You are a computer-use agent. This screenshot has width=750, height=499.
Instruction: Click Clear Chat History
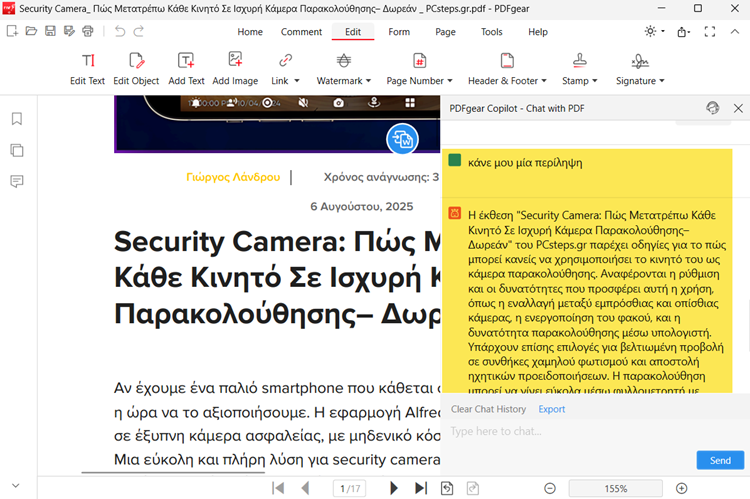click(x=488, y=409)
